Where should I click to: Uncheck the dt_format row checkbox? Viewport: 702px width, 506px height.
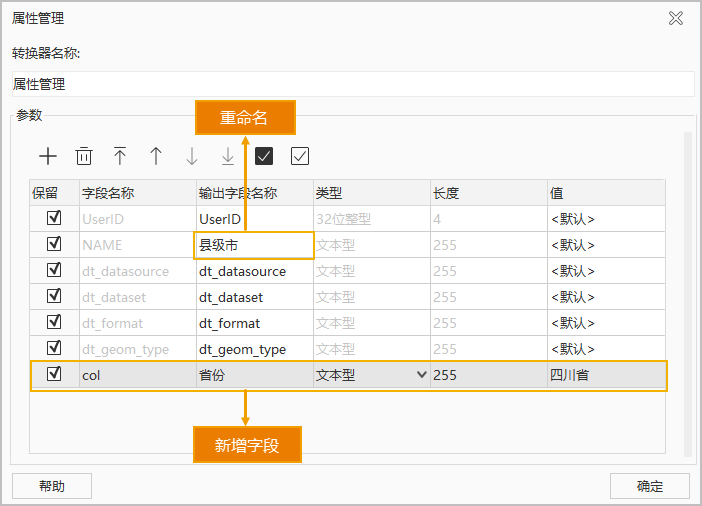click(54, 322)
